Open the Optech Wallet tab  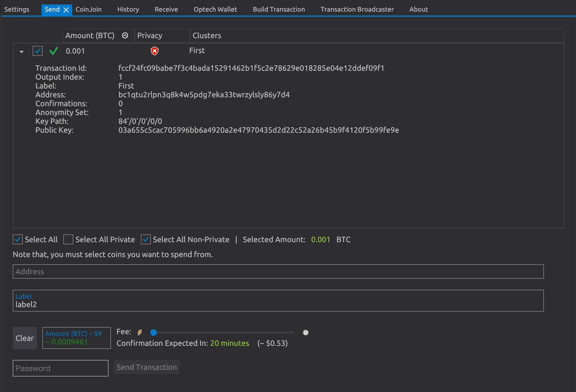pyautogui.click(x=215, y=9)
